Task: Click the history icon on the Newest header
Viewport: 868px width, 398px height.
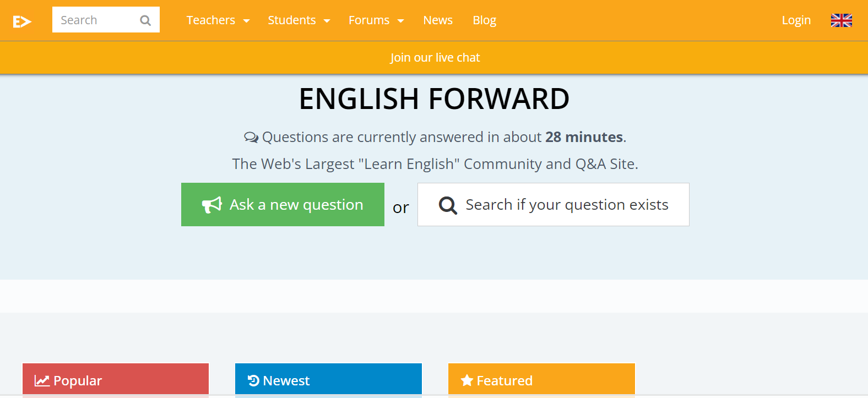Action: click(253, 380)
